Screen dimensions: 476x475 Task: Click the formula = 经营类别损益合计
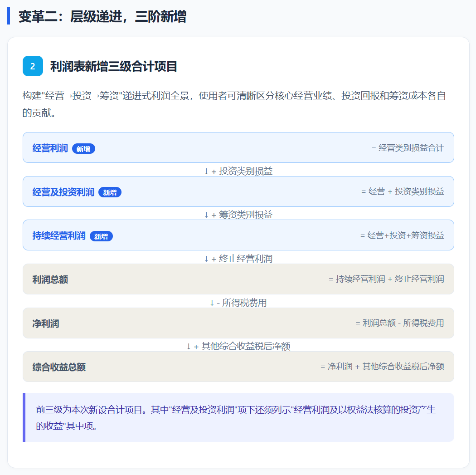pyautogui.click(x=408, y=148)
